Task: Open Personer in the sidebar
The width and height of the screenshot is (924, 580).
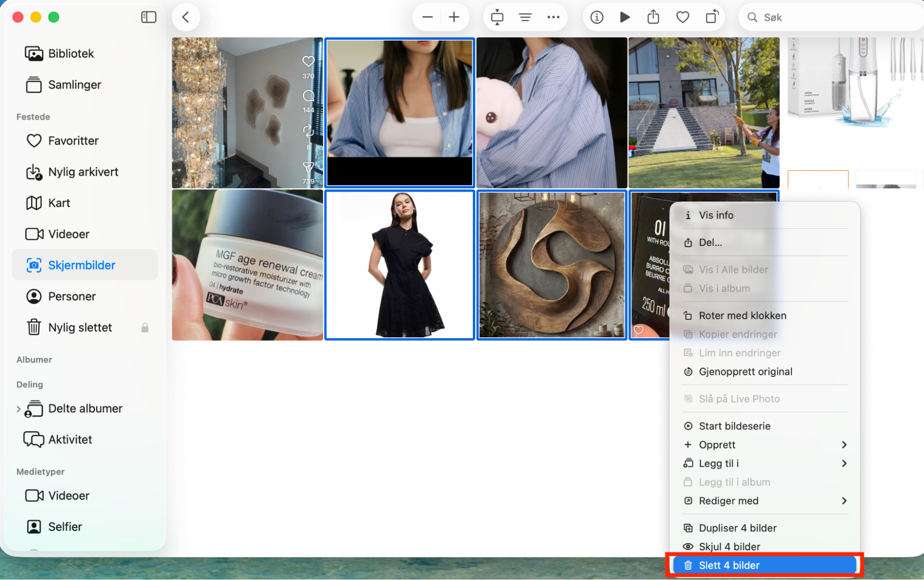Action: [85, 296]
